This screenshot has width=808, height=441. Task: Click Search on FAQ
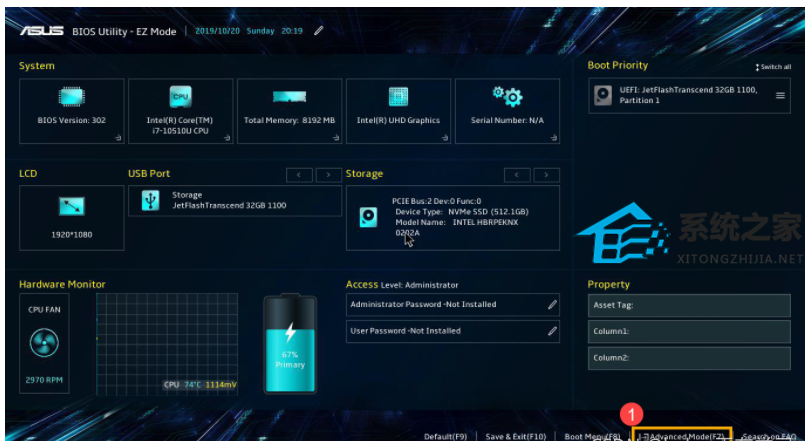click(x=769, y=436)
